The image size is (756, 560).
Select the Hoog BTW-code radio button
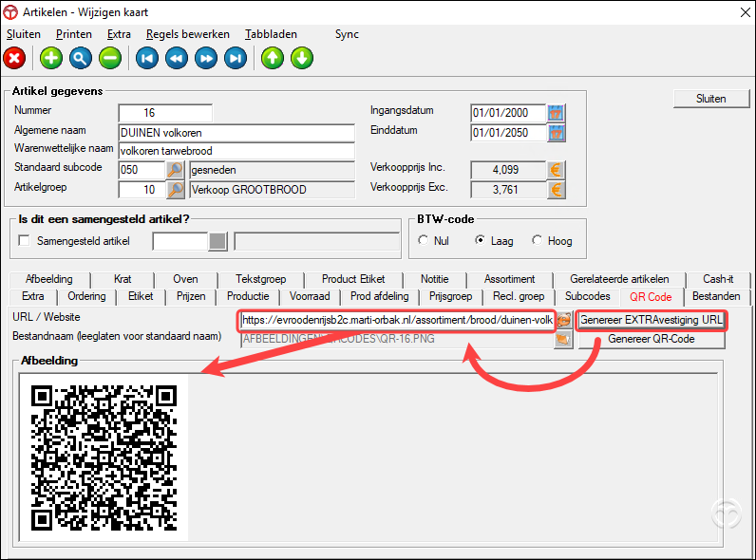point(537,240)
